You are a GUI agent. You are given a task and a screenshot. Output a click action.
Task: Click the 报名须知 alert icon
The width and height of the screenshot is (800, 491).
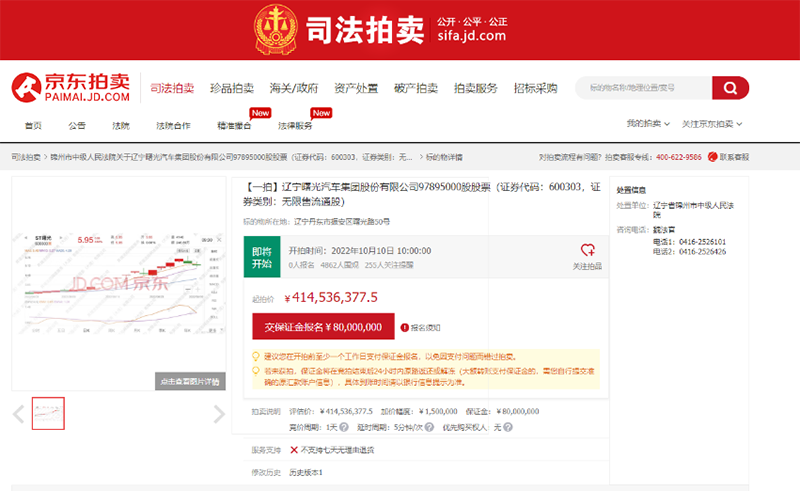tap(405, 328)
